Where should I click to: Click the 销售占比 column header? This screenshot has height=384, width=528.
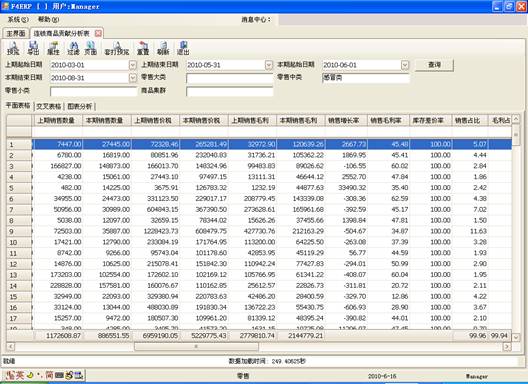click(470, 120)
